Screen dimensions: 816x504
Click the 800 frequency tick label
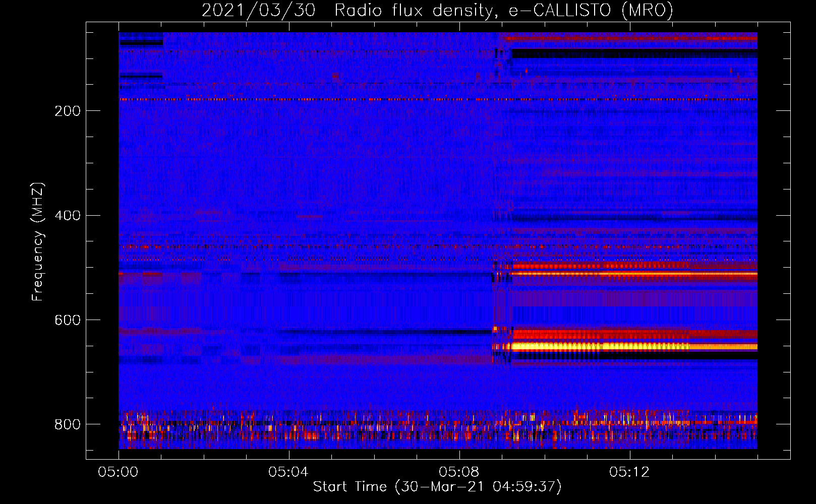click(x=68, y=424)
